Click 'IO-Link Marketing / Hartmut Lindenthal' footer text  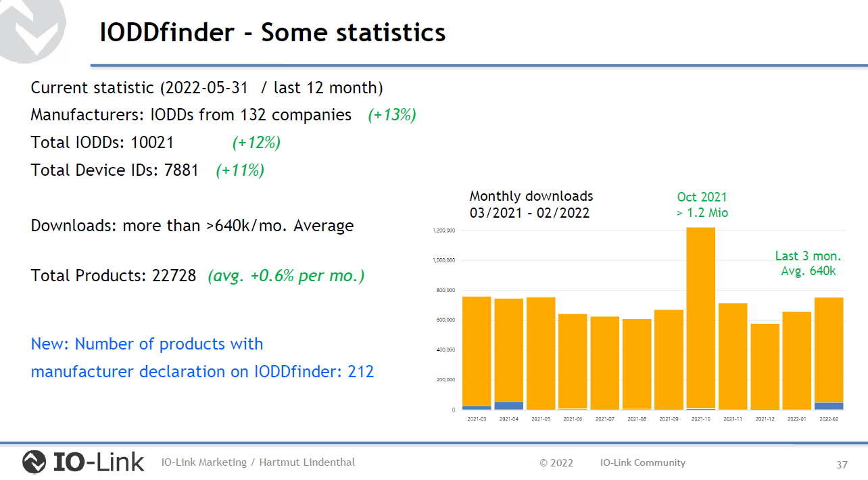[258, 462]
